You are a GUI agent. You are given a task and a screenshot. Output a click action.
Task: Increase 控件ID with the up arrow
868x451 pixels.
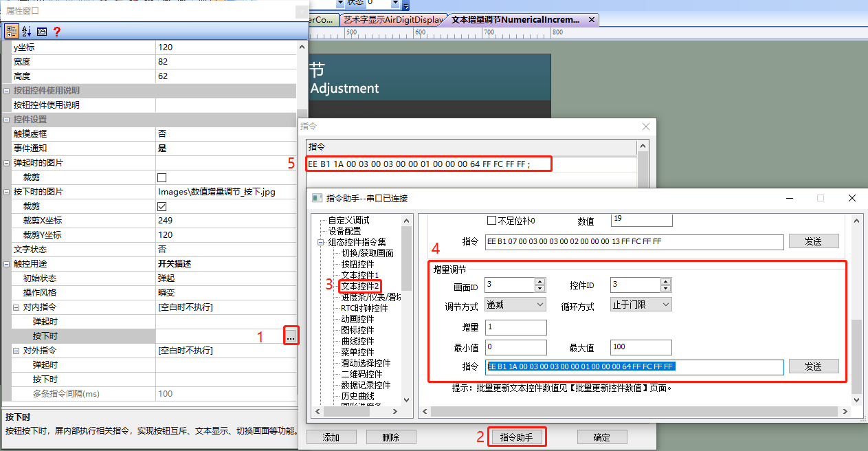pyautogui.click(x=665, y=281)
